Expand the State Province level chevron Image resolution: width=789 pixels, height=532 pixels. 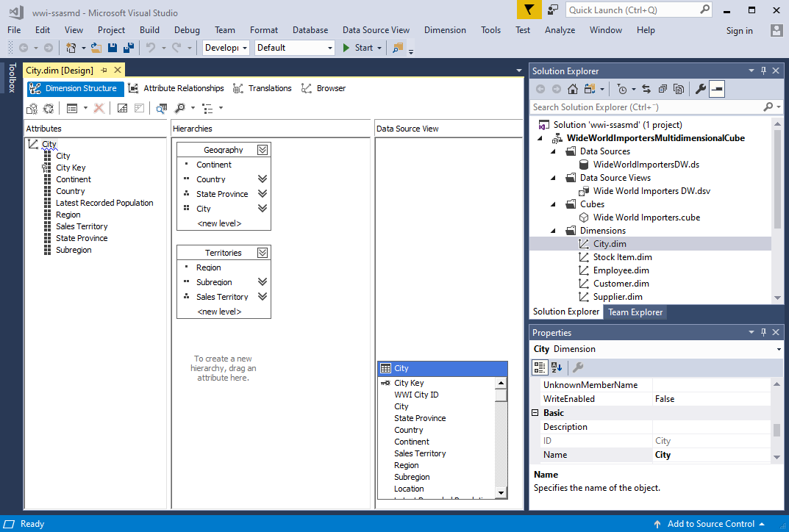pyautogui.click(x=263, y=193)
